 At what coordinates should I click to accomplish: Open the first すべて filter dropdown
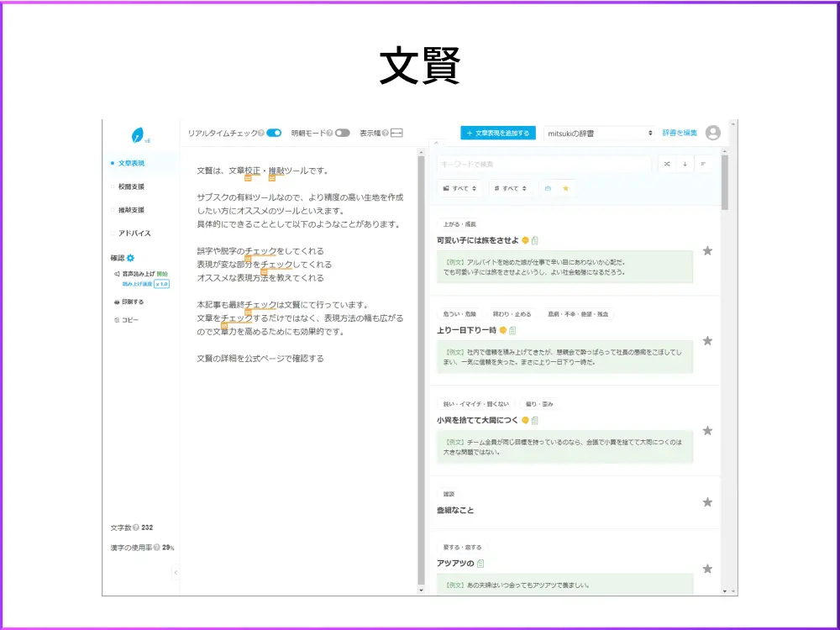tap(460, 188)
